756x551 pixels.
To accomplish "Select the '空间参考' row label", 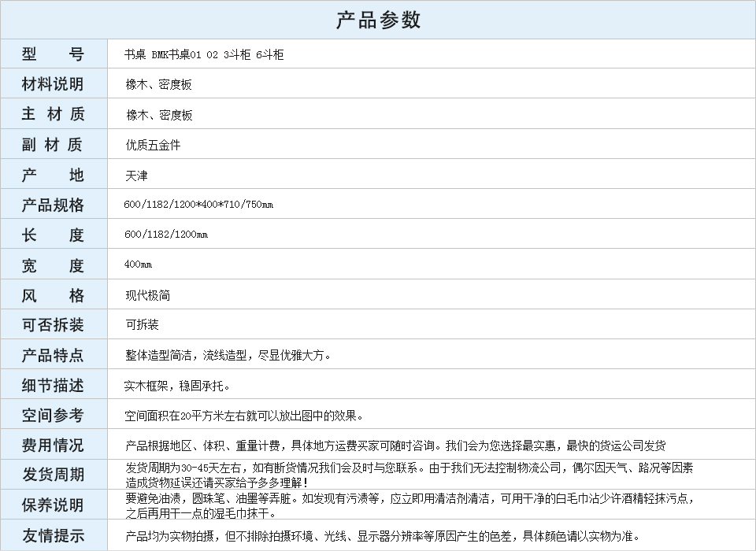I will pyautogui.click(x=53, y=415).
